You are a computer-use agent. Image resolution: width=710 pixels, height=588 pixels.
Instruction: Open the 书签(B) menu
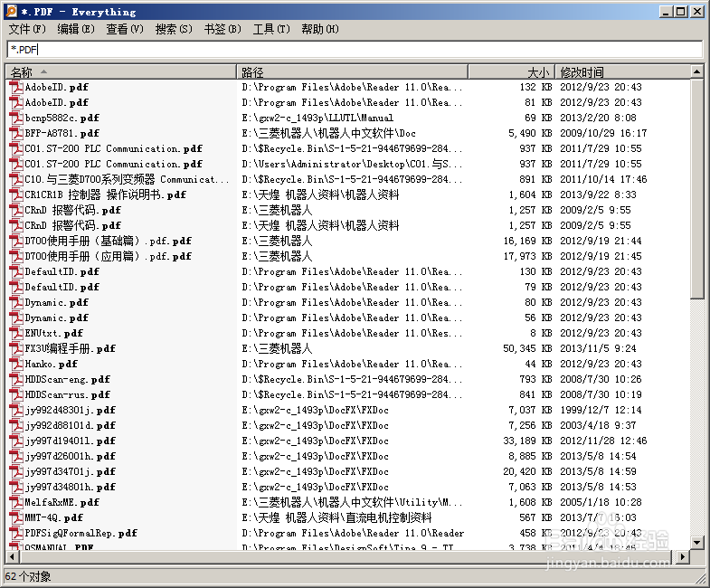(x=222, y=29)
